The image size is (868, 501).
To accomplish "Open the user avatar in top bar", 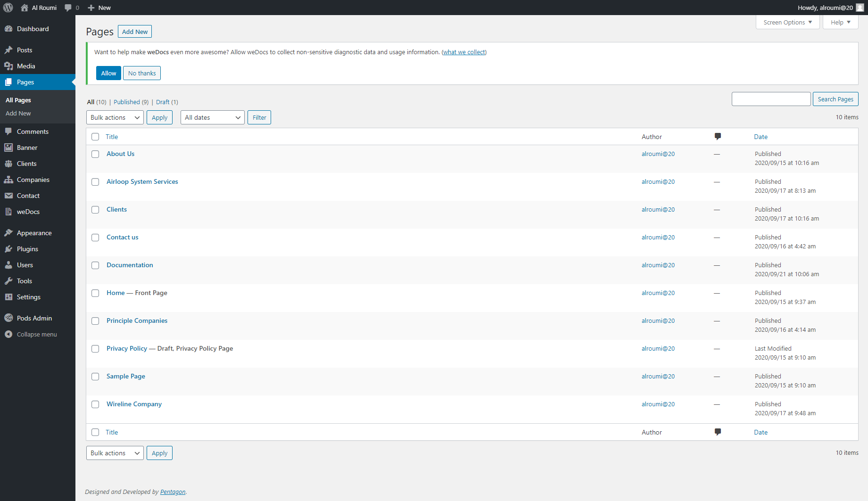I will pos(860,8).
